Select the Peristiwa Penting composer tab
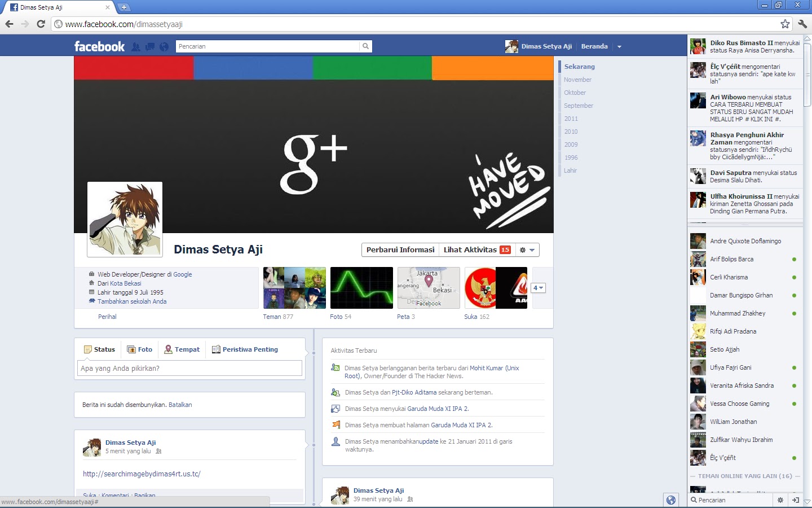Screen dimensions: 812x508 [245, 349]
